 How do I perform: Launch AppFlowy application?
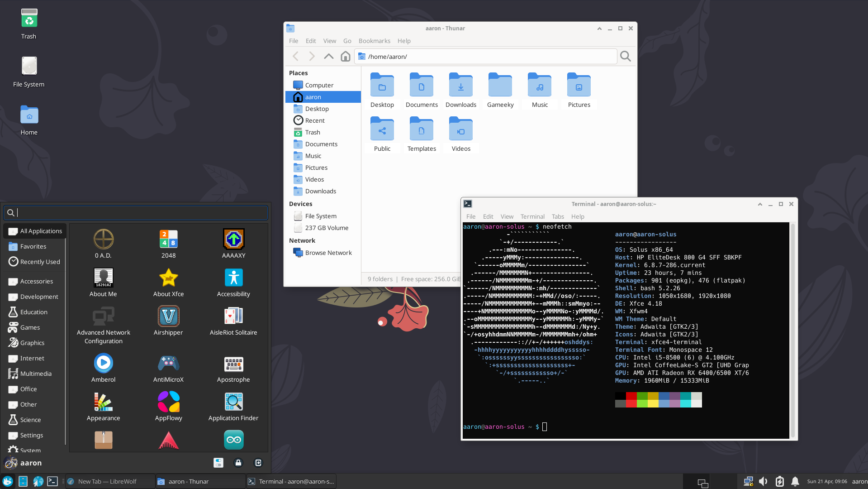coord(168,407)
